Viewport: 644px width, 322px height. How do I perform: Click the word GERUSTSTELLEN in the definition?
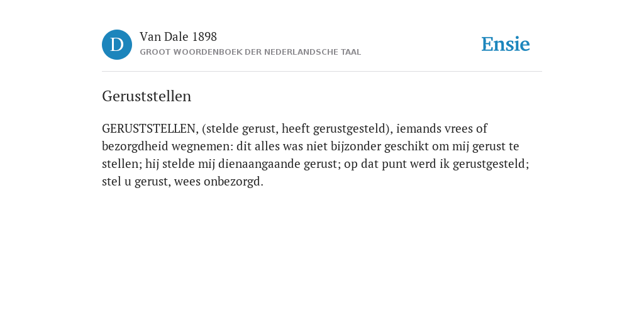(148, 128)
